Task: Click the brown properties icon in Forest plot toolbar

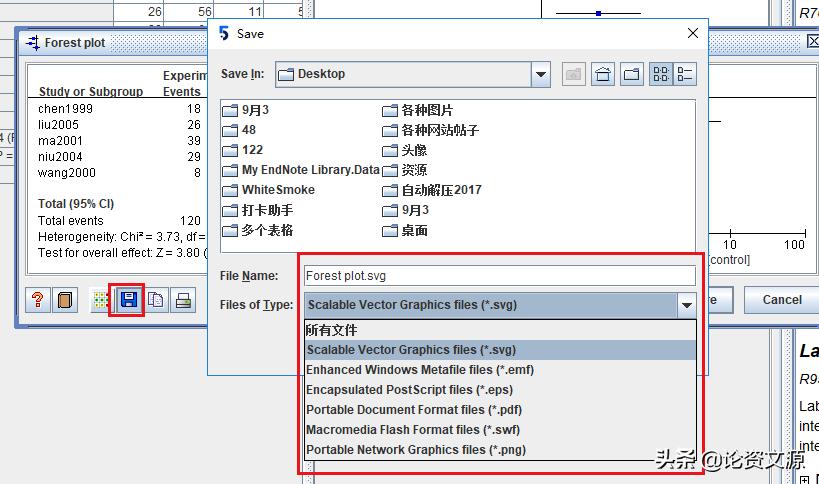Action: pyautogui.click(x=65, y=300)
